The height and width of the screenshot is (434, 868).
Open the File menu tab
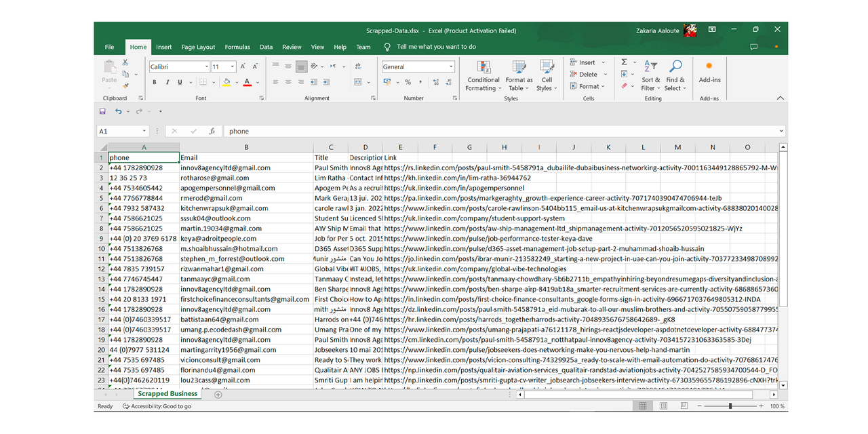click(x=109, y=47)
